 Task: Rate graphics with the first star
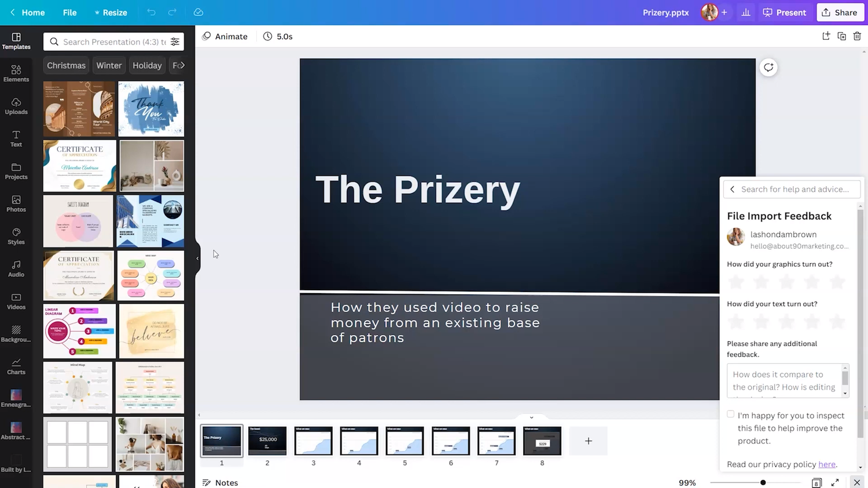(x=735, y=282)
